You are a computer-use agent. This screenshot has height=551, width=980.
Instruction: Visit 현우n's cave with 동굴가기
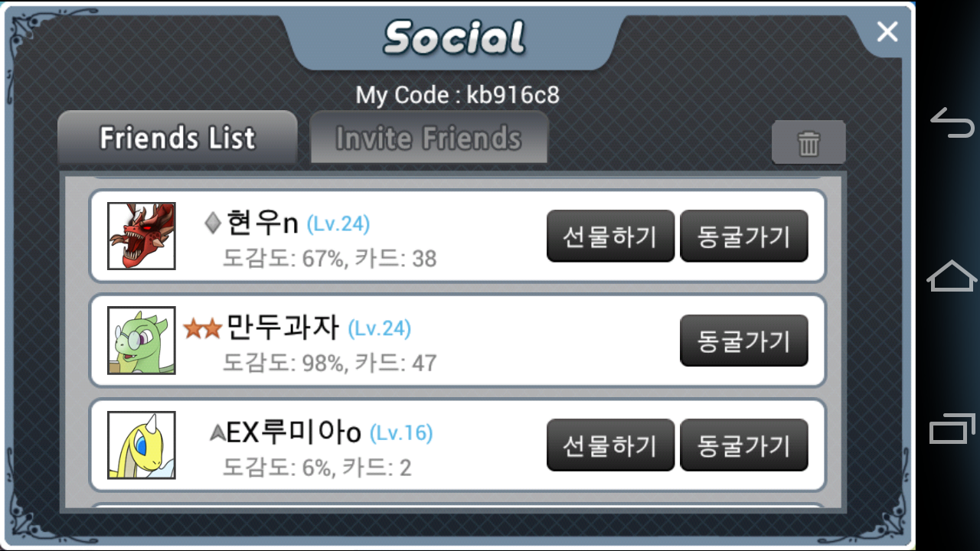(743, 236)
